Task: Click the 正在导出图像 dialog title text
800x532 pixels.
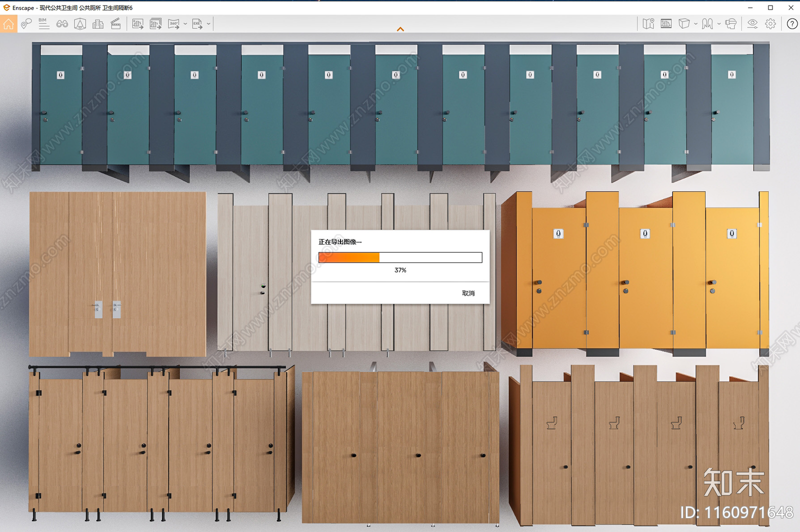Action: pyautogui.click(x=340, y=241)
